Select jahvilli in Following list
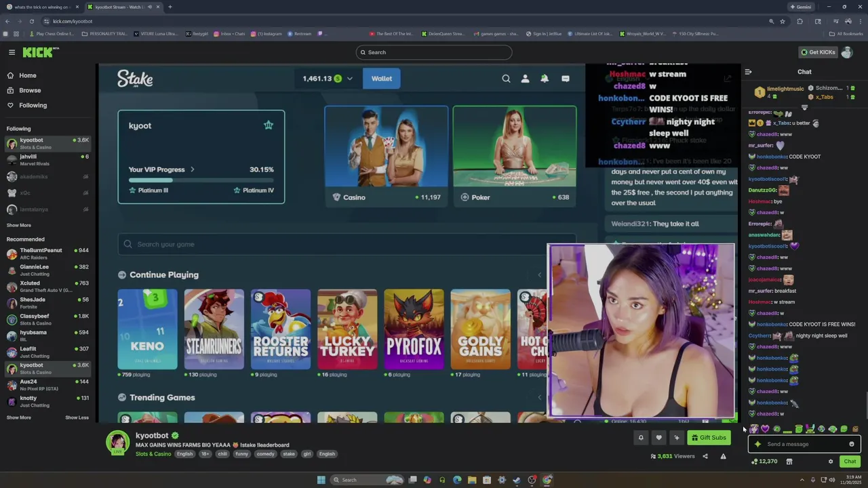The height and width of the screenshot is (488, 868). point(47,159)
